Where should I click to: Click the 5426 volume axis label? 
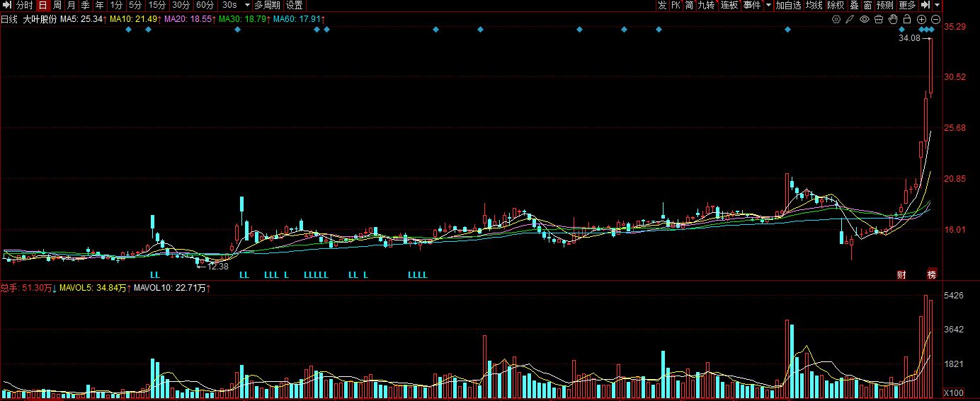[954, 295]
